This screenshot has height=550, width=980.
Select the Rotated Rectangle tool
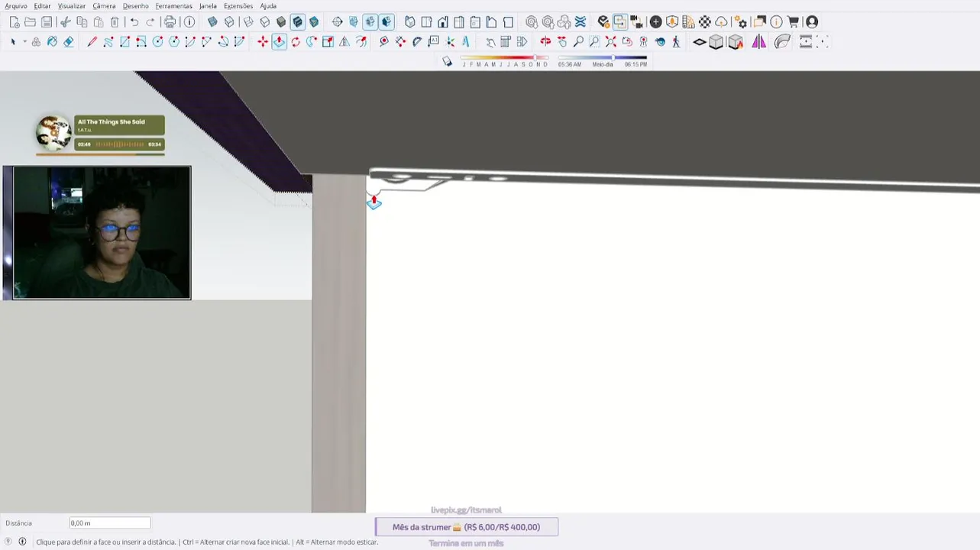coord(141,42)
